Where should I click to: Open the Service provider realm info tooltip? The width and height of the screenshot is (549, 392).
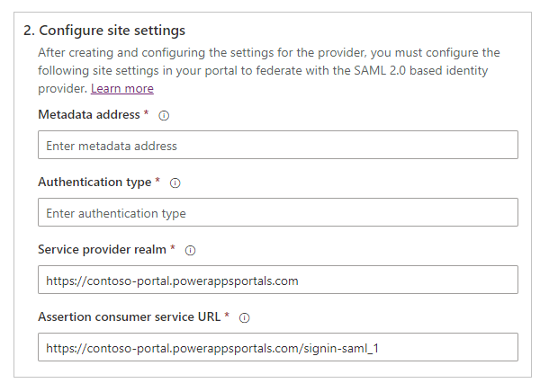click(190, 250)
